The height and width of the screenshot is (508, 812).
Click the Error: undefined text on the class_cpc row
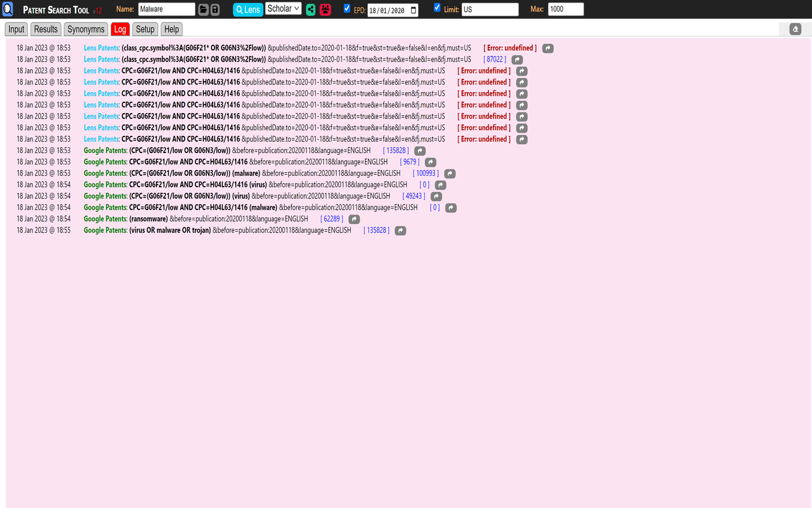(510, 48)
